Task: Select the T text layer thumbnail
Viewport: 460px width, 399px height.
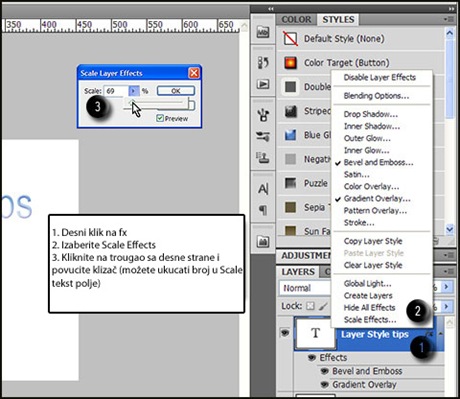Action: point(315,333)
